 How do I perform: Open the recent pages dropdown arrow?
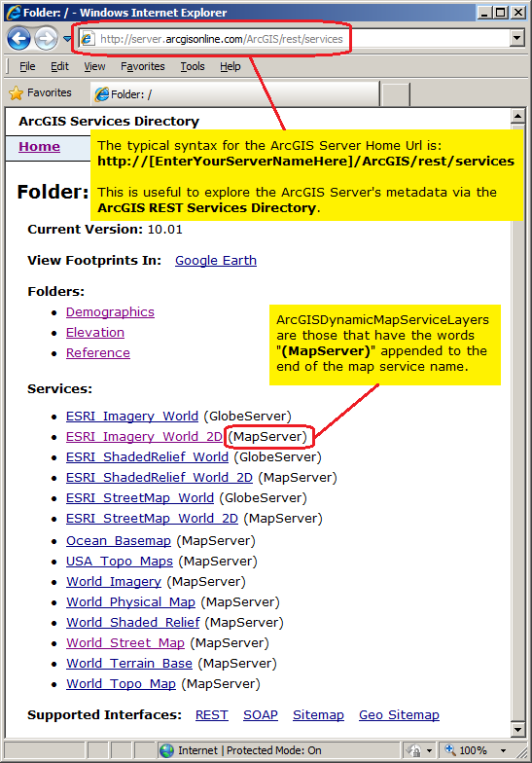coord(67,39)
